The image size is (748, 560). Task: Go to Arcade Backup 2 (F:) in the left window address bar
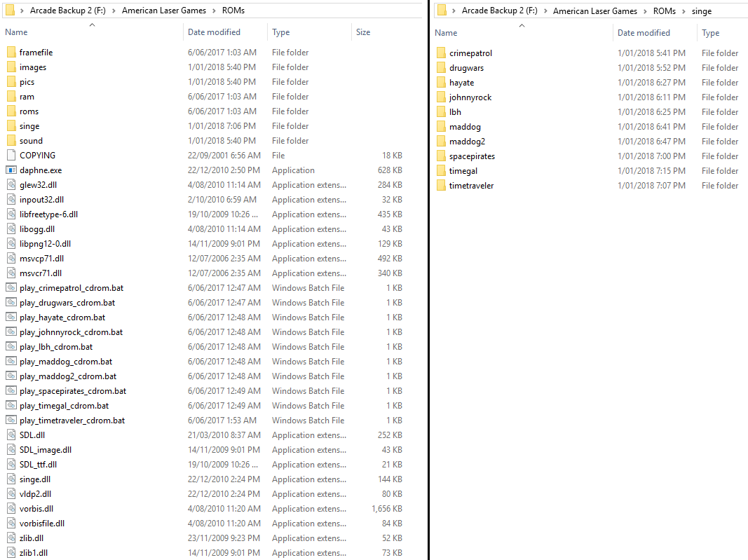tap(68, 11)
